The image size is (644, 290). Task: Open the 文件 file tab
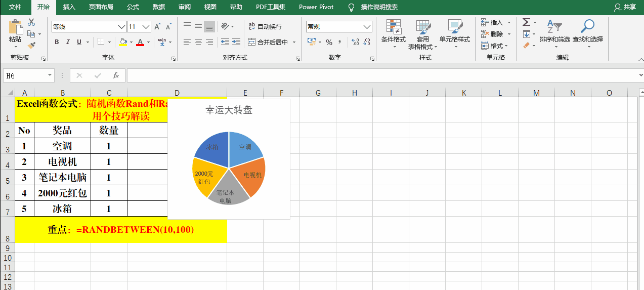(15, 7)
